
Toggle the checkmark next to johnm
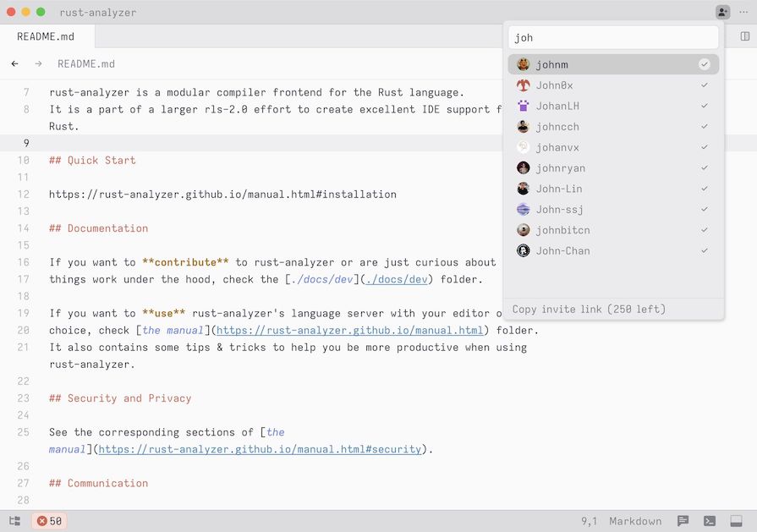(703, 64)
